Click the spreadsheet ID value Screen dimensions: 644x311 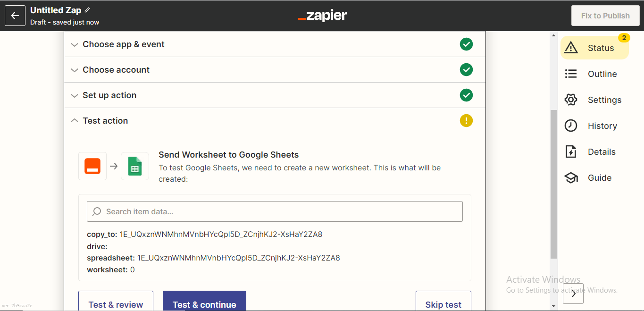pyautogui.click(x=238, y=258)
